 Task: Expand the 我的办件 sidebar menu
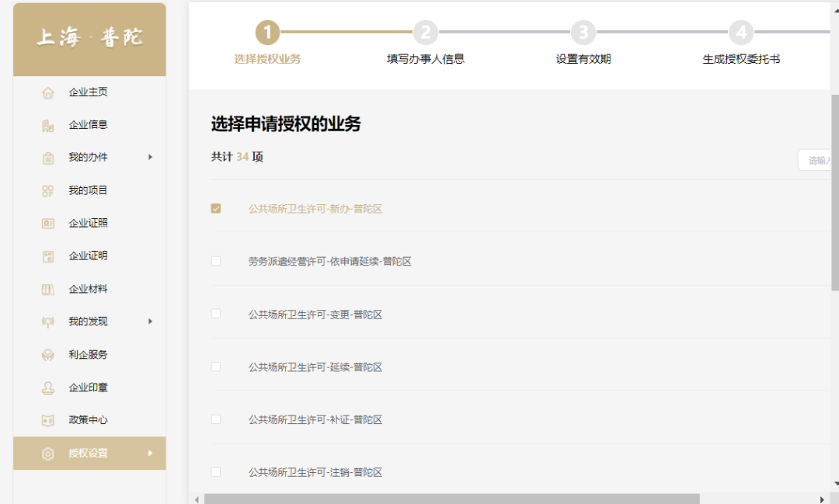[x=151, y=157]
